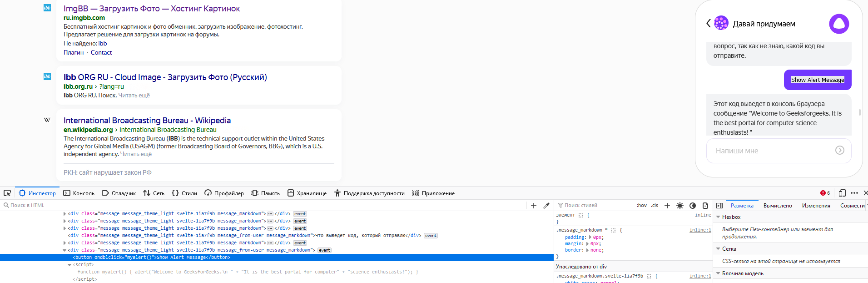Highlight elements matching '.message_markdown *' selector

tap(613, 230)
